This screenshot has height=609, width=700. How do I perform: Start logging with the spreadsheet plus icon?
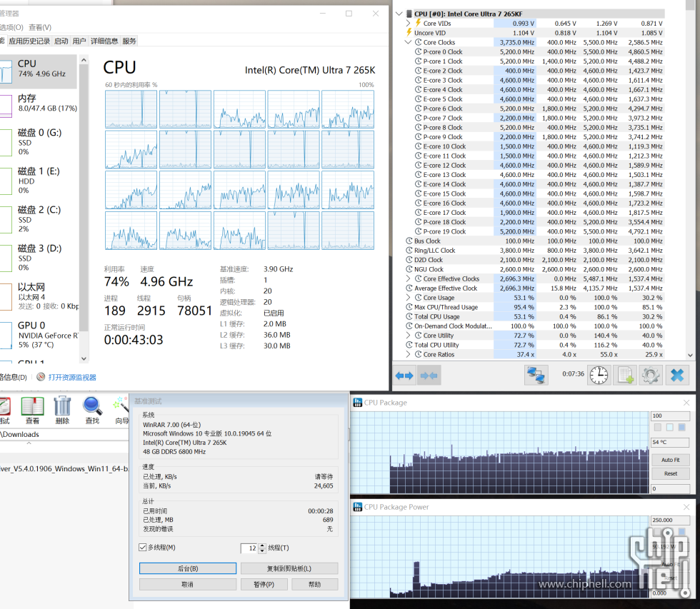coord(625,376)
